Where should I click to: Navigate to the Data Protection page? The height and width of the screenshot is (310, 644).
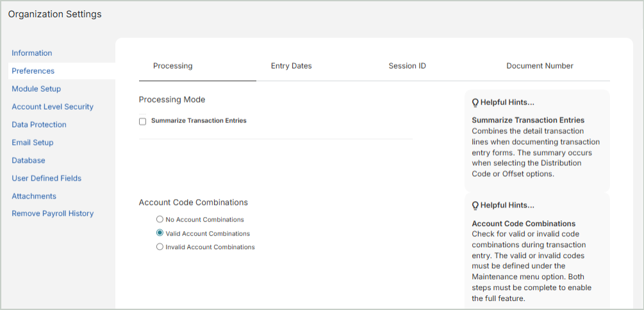coord(39,125)
